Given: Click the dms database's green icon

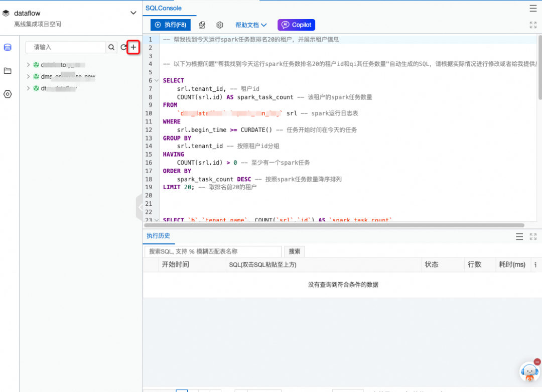Looking at the screenshot, I should coord(36,76).
